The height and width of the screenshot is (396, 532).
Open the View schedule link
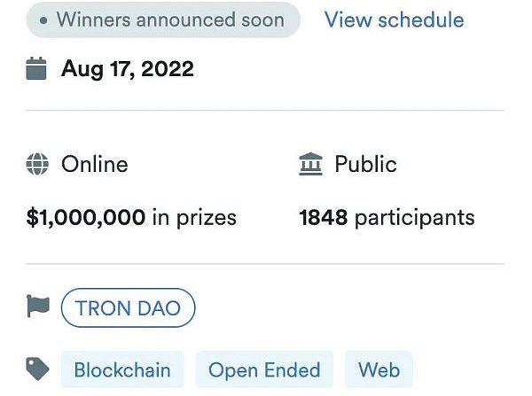point(395,19)
